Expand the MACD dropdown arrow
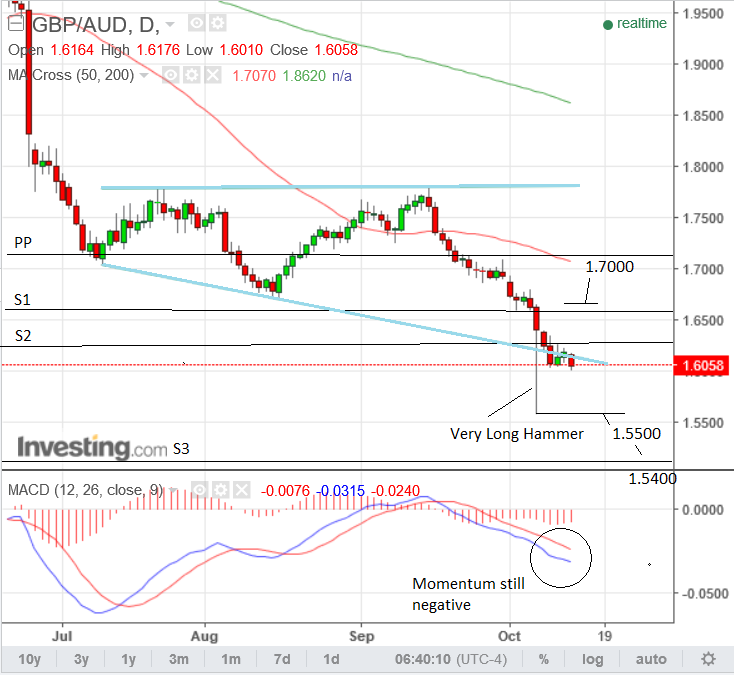 (x=173, y=491)
